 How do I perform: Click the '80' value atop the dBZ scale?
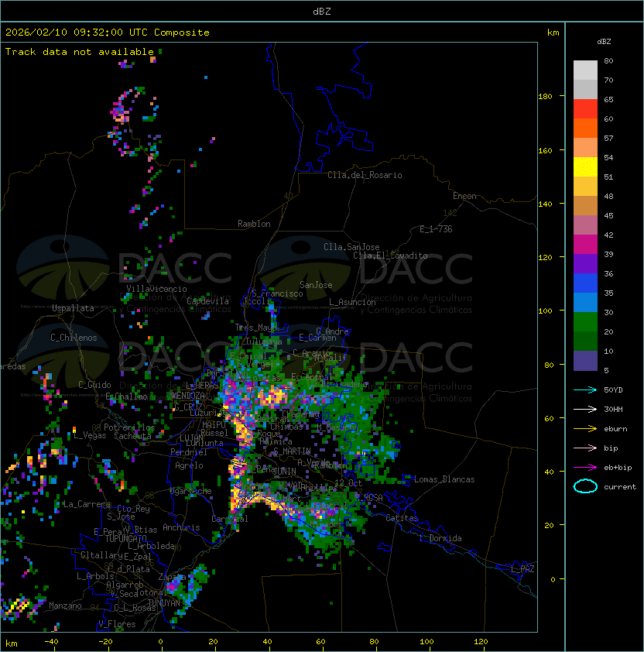pos(608,61)
